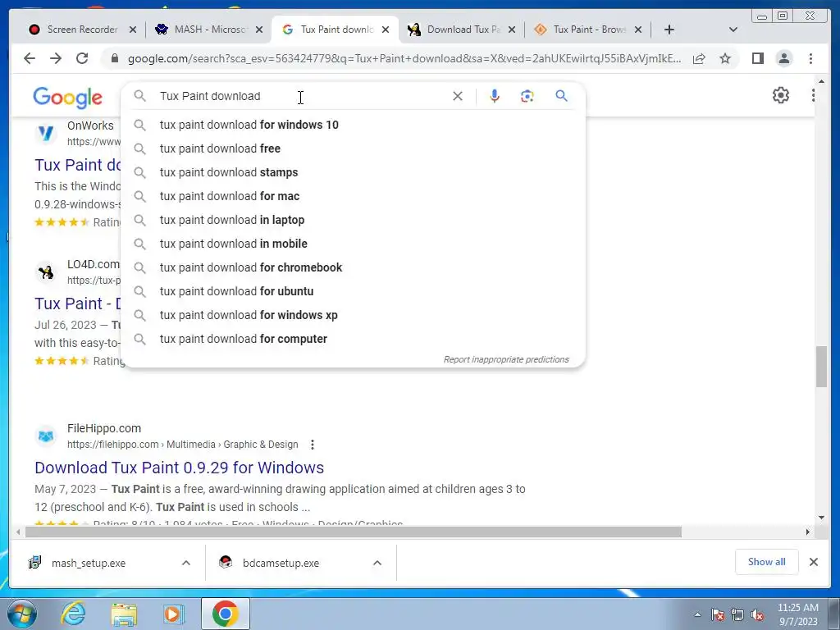Open 'Download Tux Paint 0.9.29 for Windows'
Viewport: 840px width, 630px height.
(x=179, y=468)
